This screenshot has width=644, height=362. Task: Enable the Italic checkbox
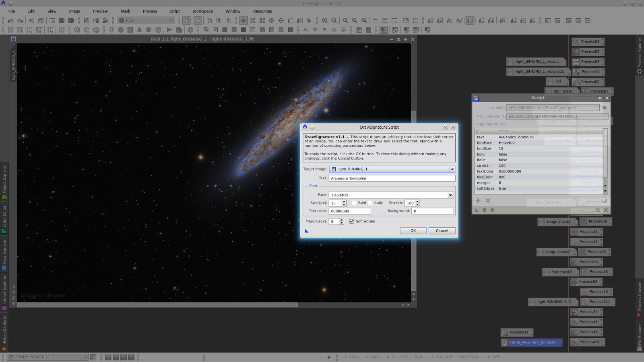click(370, 203)
